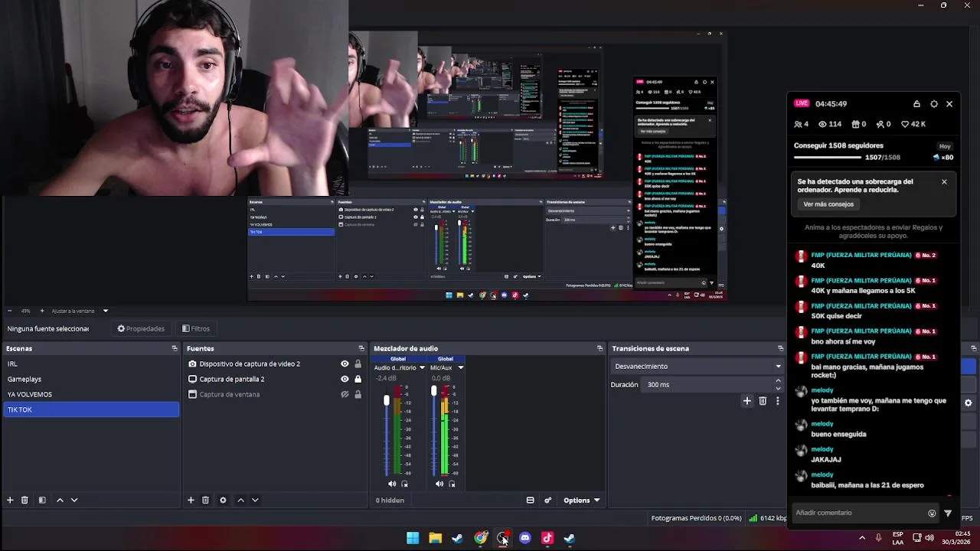Decrease the transition Duración with the down arrow
Viewport: 980px width, 551px height.
[778, 388]
